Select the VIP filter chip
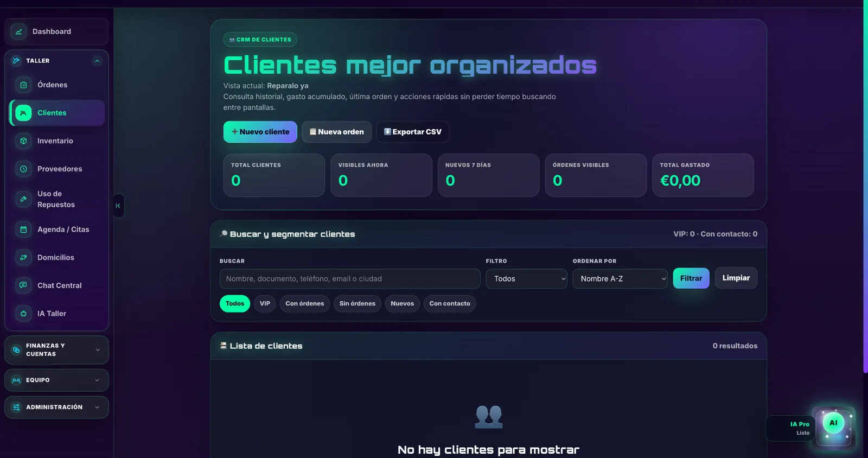868x458 pixels. [x=265, y=304]
